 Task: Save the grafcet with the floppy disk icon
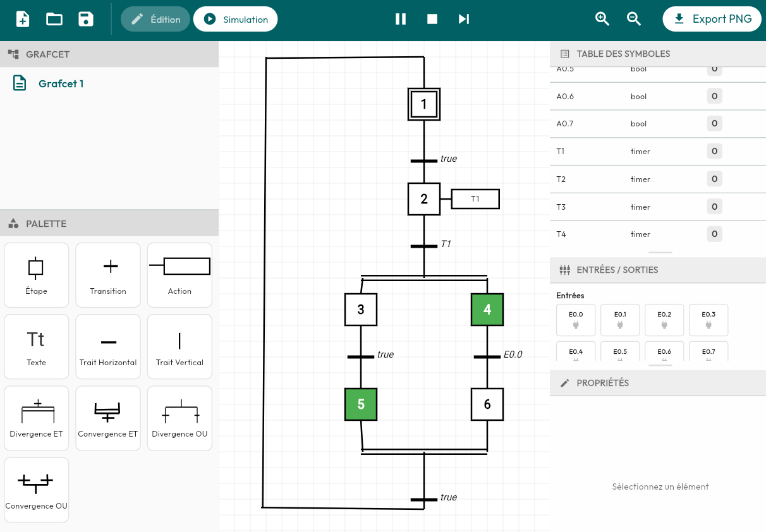coord(86,19)
